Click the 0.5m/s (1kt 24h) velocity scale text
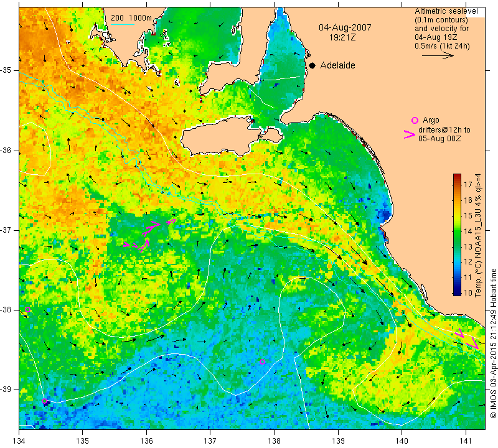 click(x=442, y=45)
